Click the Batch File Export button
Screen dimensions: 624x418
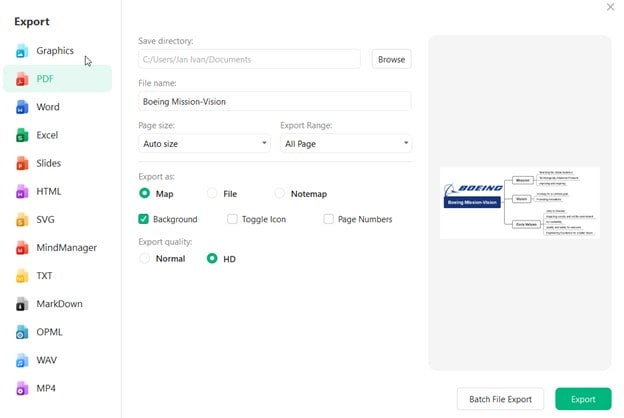(x=500, y=399)
